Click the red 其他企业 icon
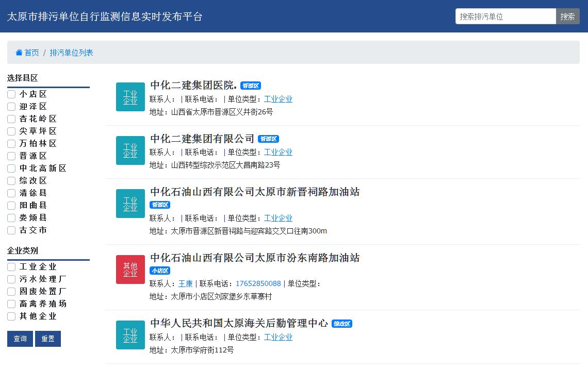The height and width of the screenshot is (370, 588). click(x=130, y=270)
